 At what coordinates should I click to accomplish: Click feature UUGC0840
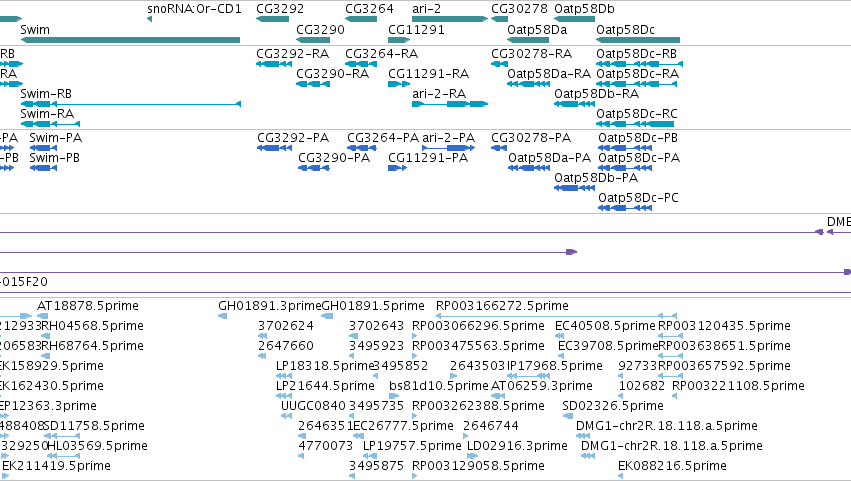pos(287,416)
